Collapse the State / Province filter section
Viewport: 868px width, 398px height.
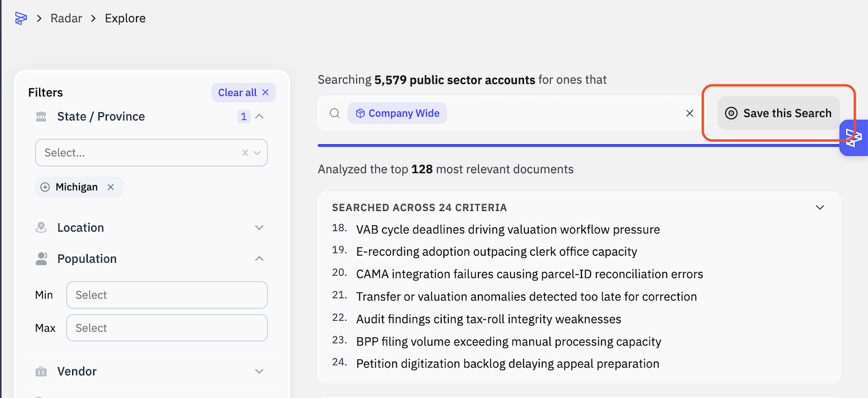pyautogui.click(x=259, y=117)
